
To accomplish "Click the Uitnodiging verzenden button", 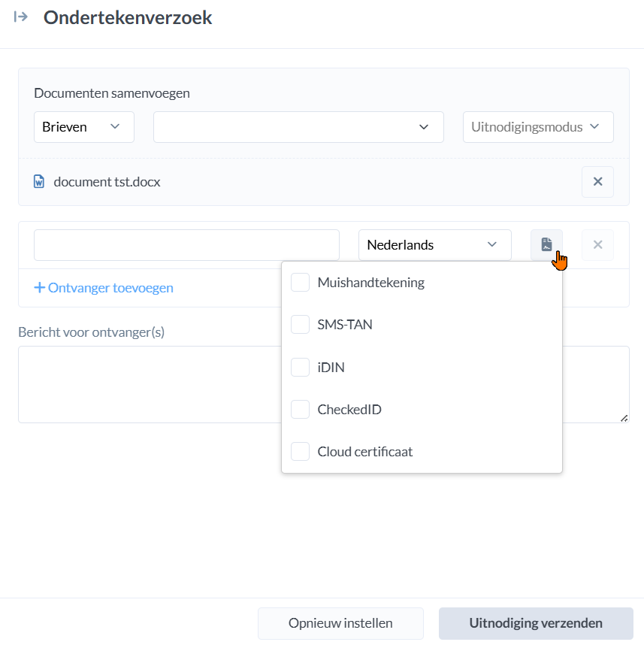I will pos(536,623).
